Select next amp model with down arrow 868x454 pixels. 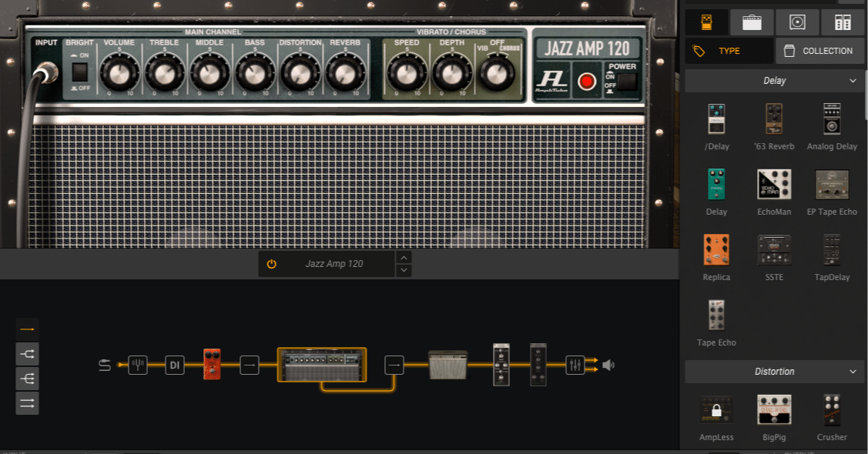404,270
